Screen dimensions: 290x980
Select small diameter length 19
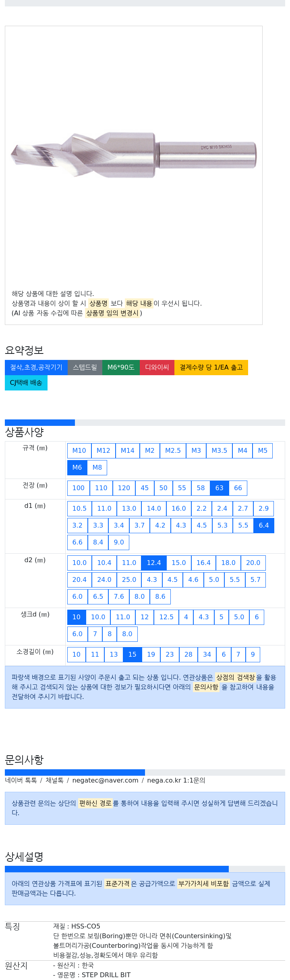[151, 654]
